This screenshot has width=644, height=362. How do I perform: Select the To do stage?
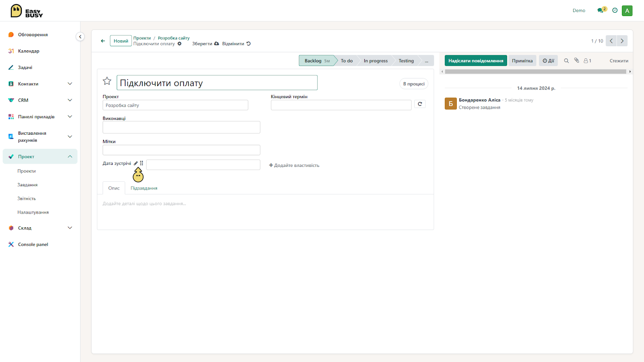(x=347, y=61)
